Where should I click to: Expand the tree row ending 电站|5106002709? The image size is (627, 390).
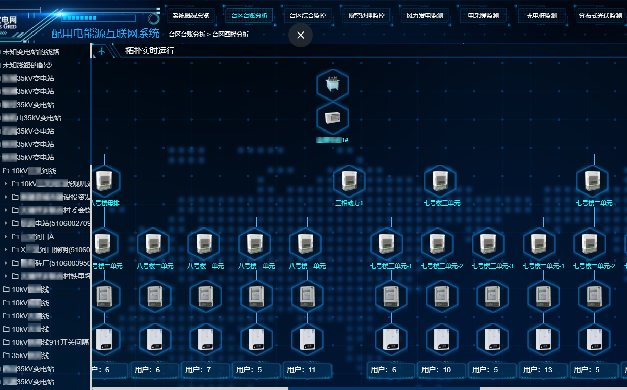pyautogui.click(x=6, y=223)
